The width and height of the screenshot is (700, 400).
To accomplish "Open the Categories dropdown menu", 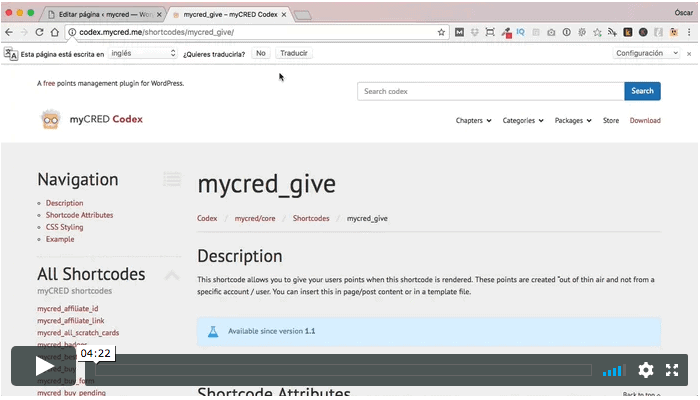I will point(523,121).
